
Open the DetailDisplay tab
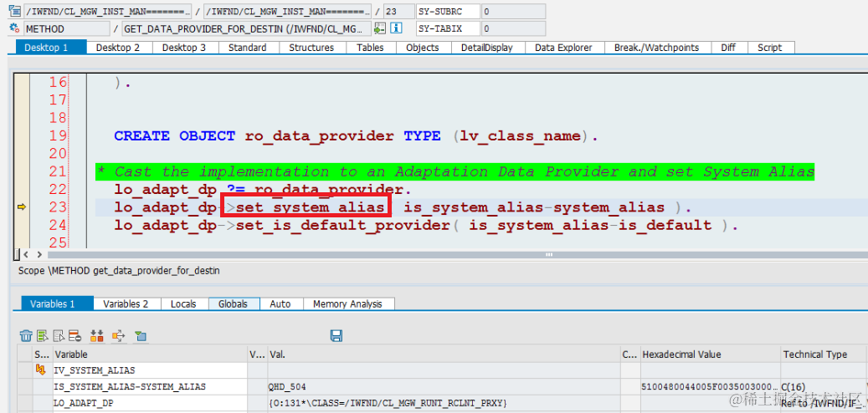(x=487, y=48)
